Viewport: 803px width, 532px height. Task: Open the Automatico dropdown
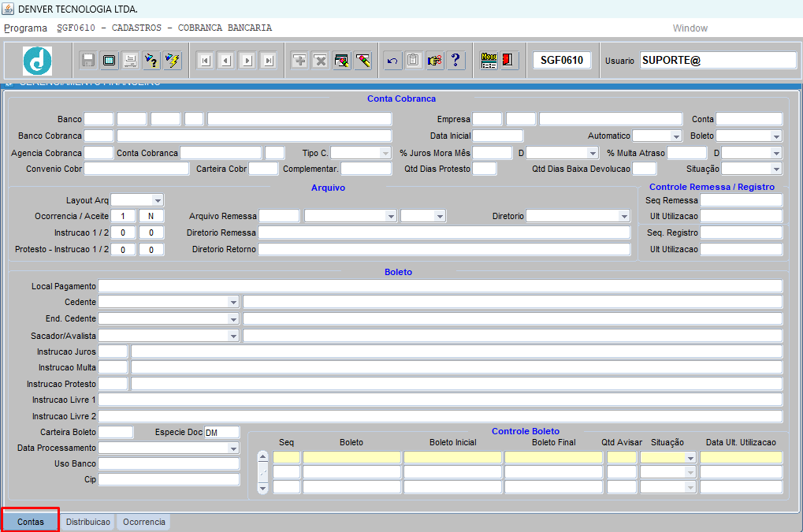tap(675, 136)
